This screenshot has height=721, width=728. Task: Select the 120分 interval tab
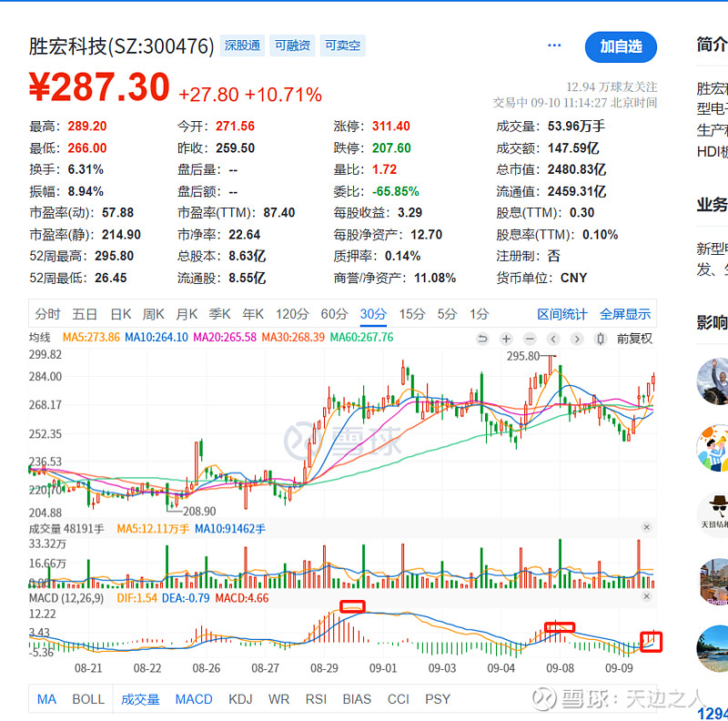point(292,314)
